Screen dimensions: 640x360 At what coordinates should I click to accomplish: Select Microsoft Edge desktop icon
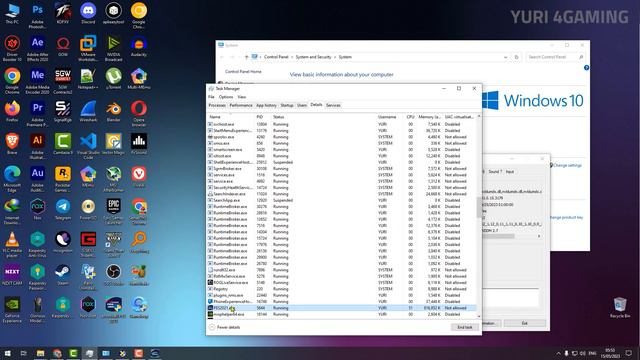[12, 179]
